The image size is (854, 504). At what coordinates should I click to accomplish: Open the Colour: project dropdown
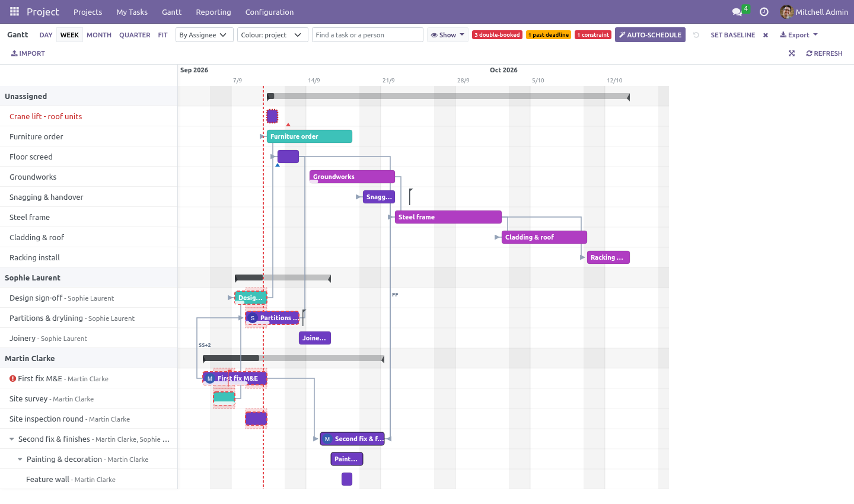click(x=273, y=35)
